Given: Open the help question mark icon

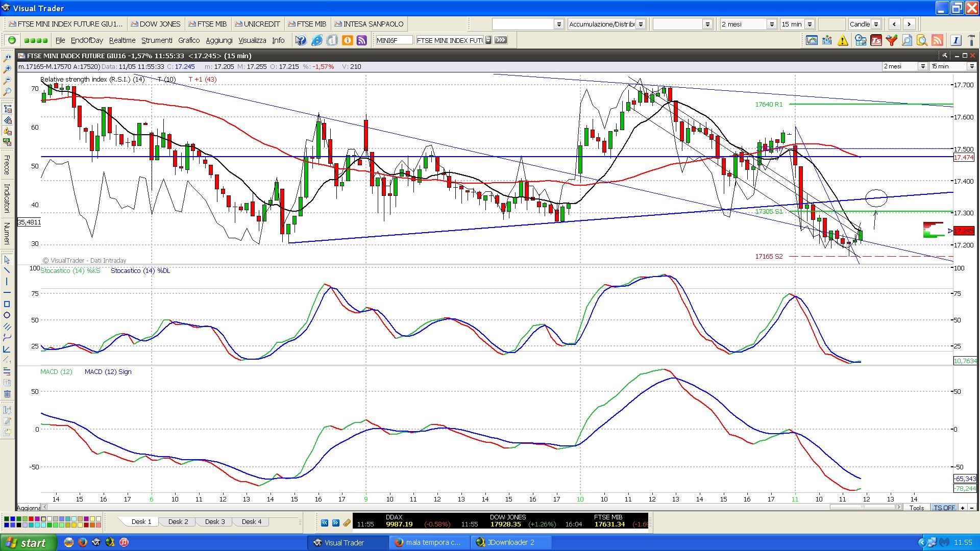Looking at the screenshot, I should 301,40.
